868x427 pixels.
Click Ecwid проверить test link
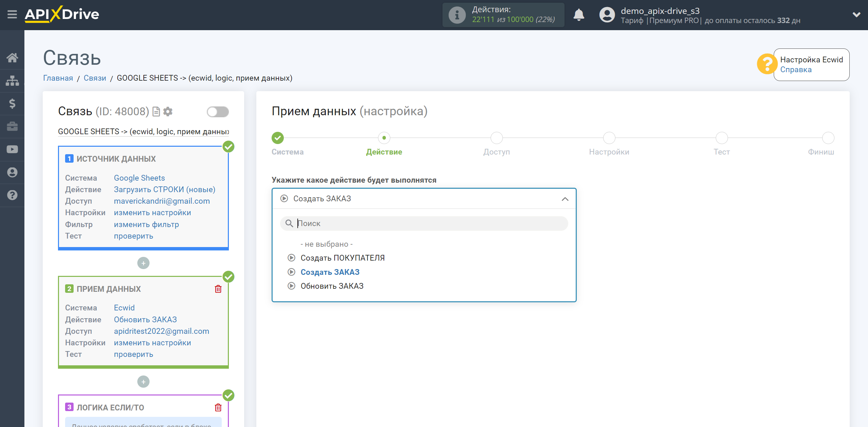pyautogui.click(x=133, y=354)
